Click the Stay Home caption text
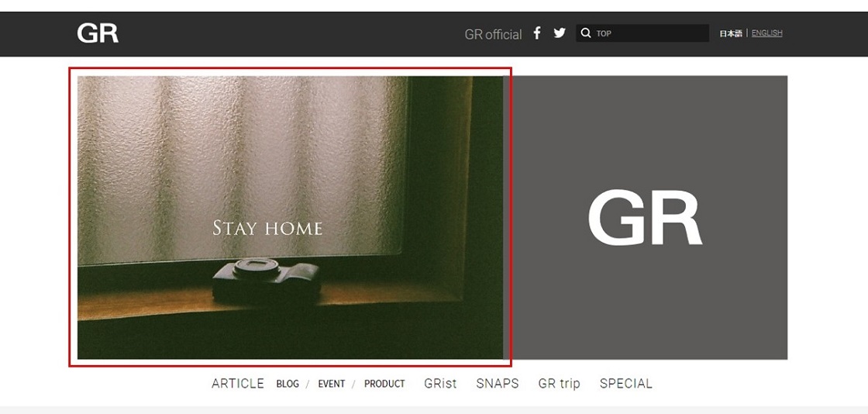Image resolution: width=868 pixels, height=414 pixels. coord(267,227)
